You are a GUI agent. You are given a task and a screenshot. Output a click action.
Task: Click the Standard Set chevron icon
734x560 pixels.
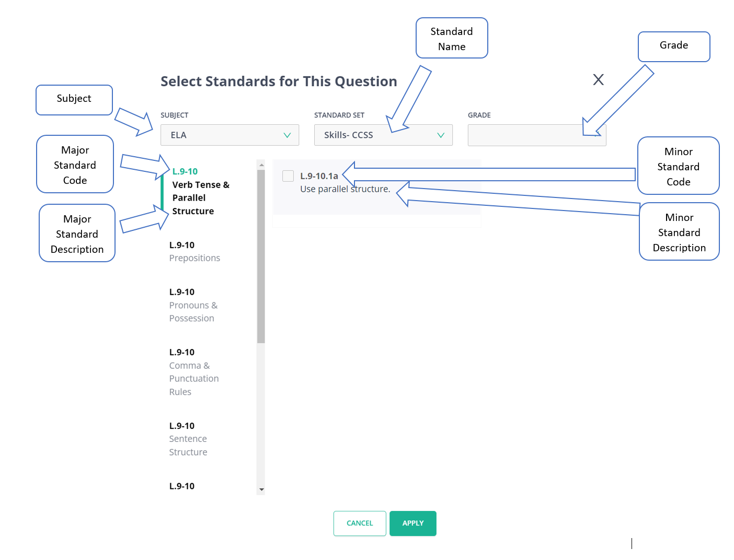441,135
